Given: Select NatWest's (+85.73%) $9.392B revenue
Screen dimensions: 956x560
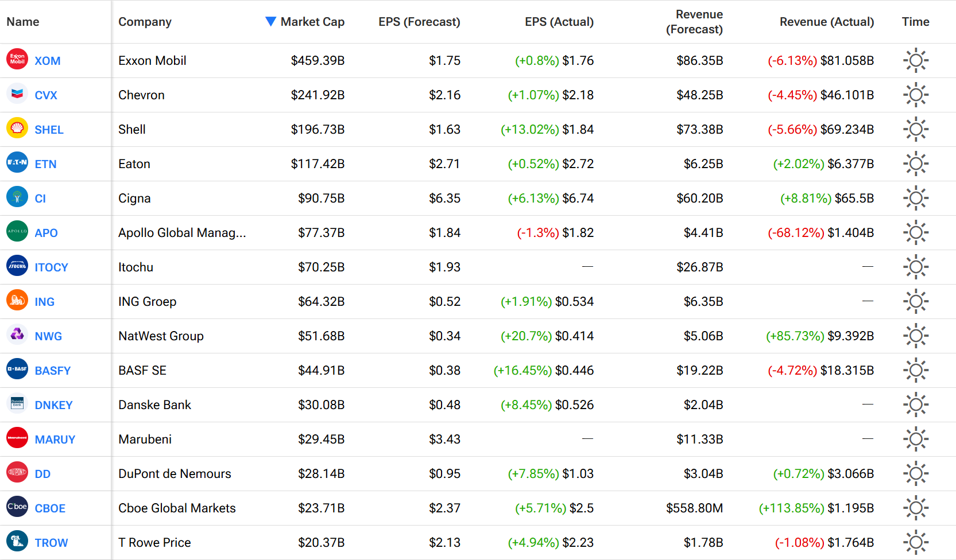Looking at the screenshot, I should click(820, 336).
